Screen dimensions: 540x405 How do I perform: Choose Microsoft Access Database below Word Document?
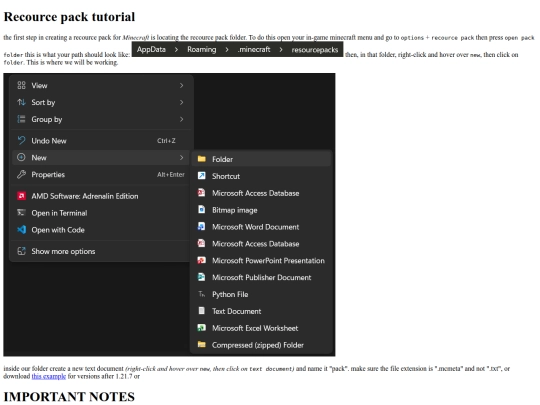255,244
